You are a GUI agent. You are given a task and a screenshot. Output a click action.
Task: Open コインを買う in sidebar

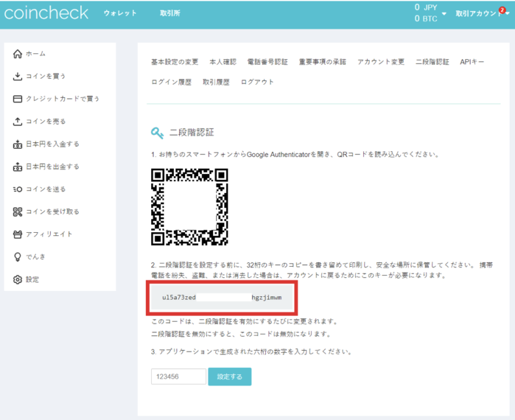coord(46,76)
